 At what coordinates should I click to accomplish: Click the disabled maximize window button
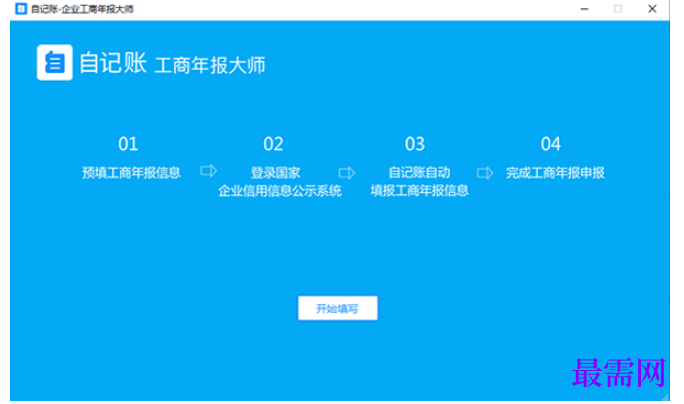click(x=618, y=9)
